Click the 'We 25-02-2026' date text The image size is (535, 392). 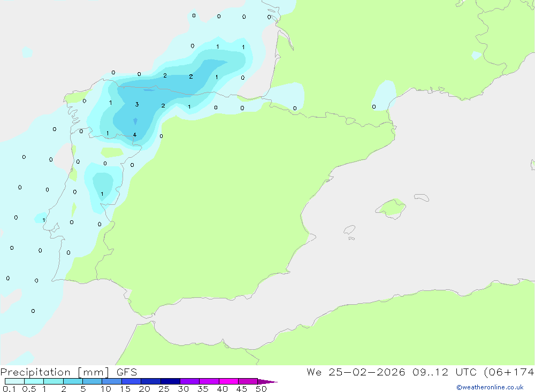tap(356, 372)
